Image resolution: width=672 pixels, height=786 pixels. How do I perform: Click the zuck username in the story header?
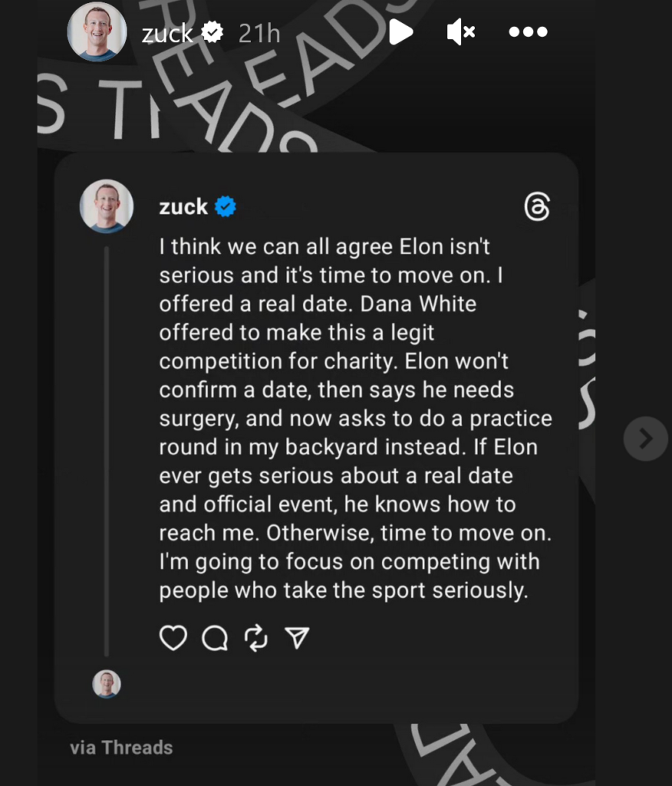[x=167, y=33]
